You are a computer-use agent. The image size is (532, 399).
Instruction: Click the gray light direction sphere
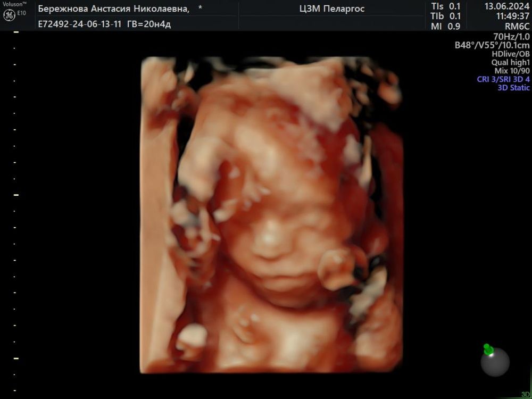[495, 362]
